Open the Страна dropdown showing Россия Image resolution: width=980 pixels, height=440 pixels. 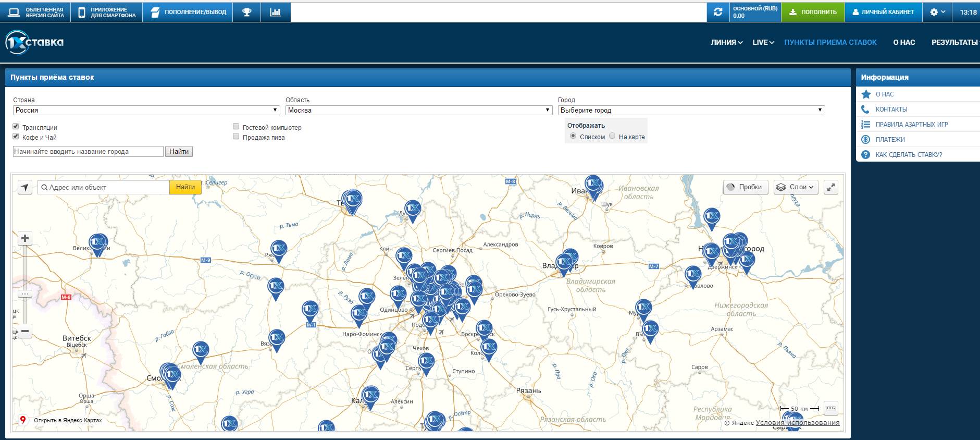(147, 110)
